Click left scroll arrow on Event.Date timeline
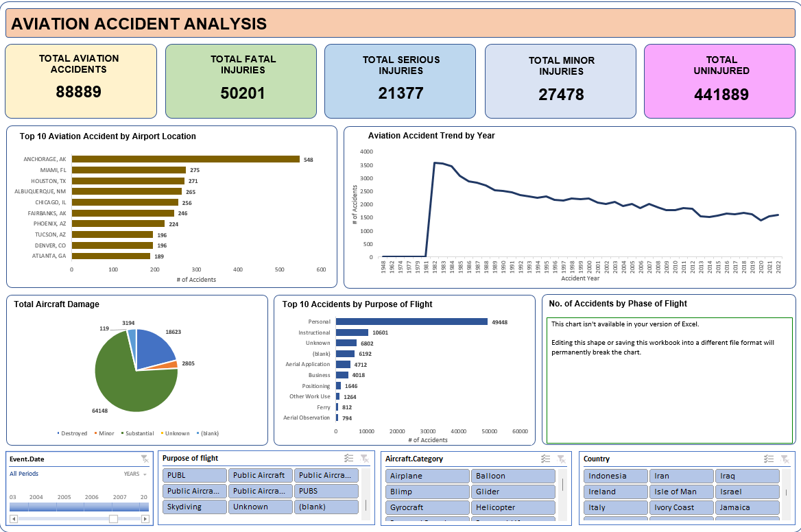 click(12, 519)
